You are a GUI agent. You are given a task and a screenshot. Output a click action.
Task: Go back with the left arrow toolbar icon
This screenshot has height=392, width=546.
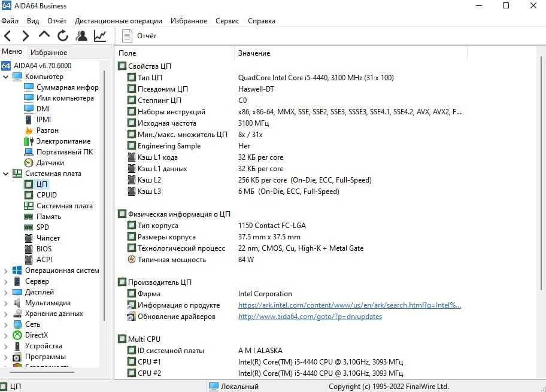coord(7,36)
